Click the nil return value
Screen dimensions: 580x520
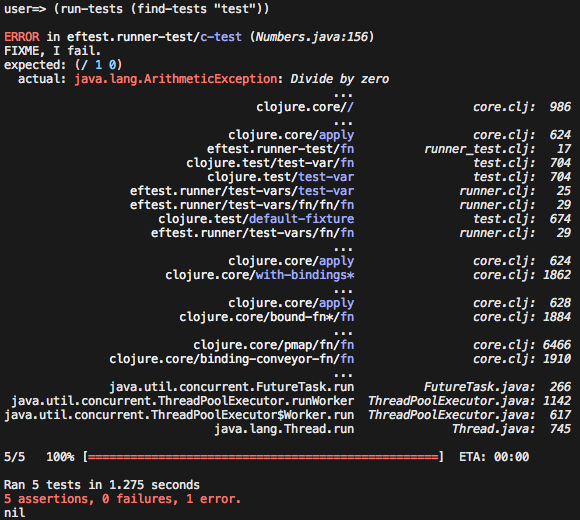tap(14, 513)
